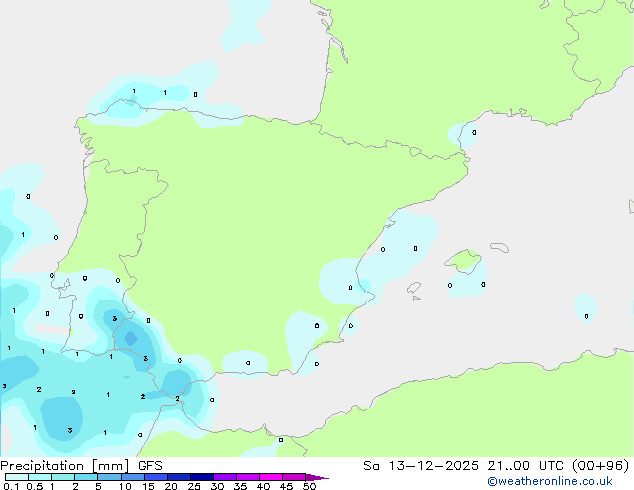Click the '25' legend scale label
The width and height of the screenshot is (634, 490).
tap(194, 486)
